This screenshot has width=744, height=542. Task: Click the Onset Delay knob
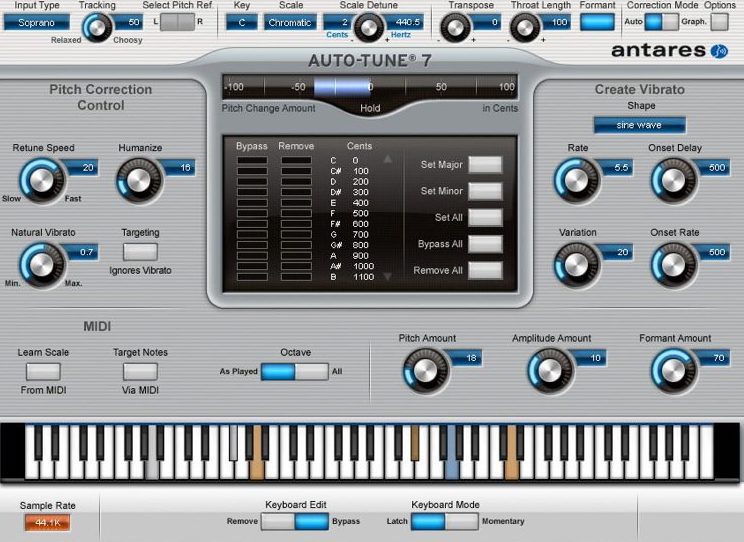(673, 181)
